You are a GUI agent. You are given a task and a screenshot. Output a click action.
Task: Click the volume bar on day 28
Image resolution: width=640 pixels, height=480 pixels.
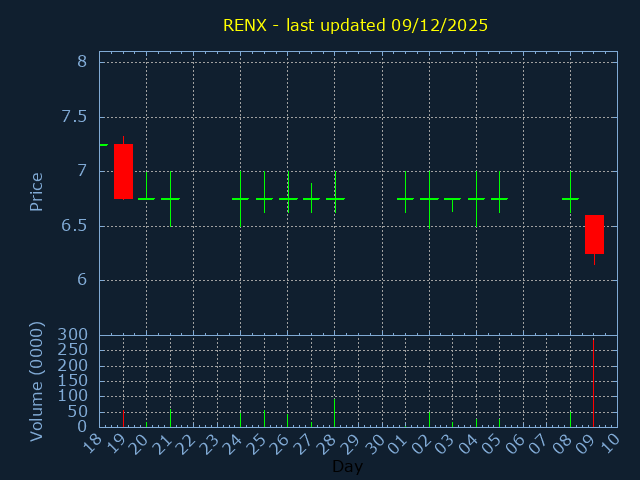(x=335, y=413)
